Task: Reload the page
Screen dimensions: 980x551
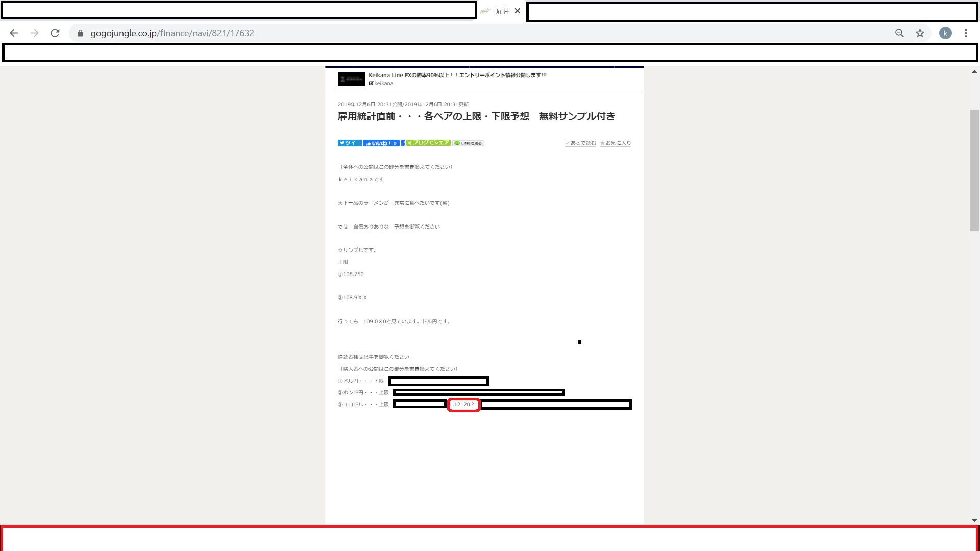Action: 55,33
